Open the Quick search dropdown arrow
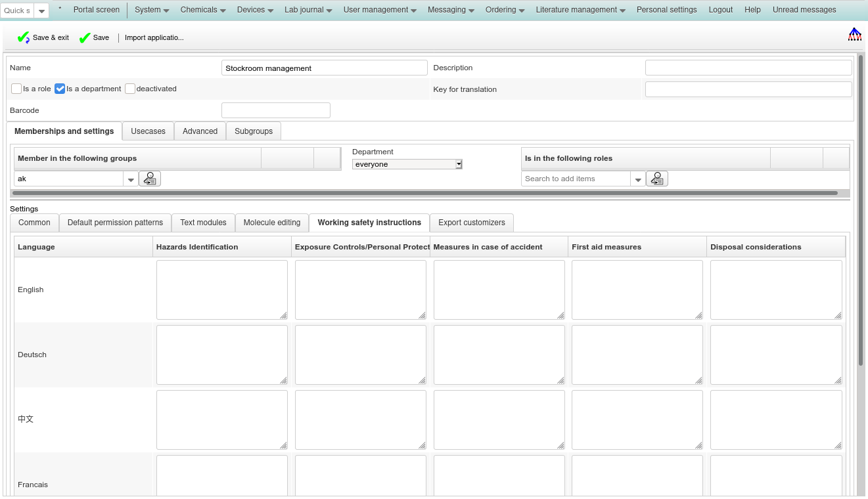868x499 pixels. tap(41, 11)
